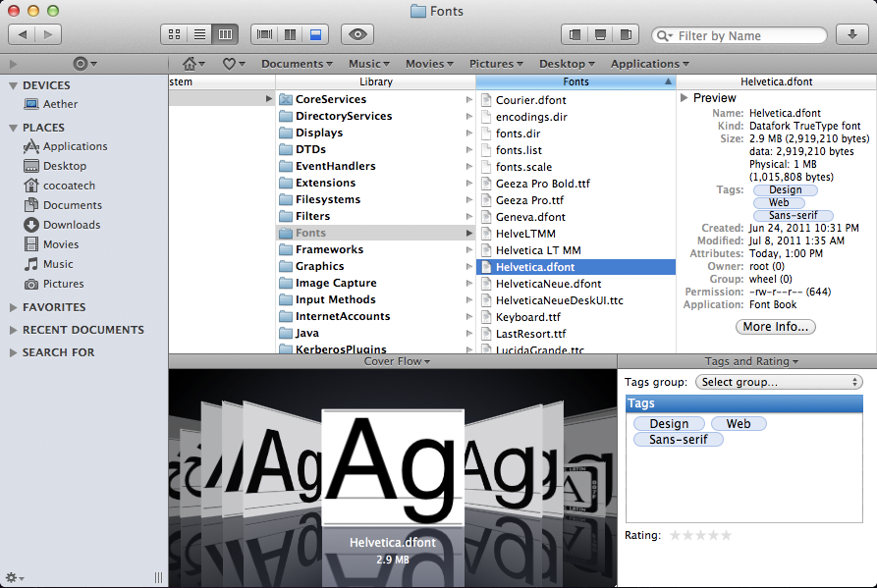This screenshot has height=588, width=877.
Task: Click the play triangle above the sidebar
Action: click(14, 64)
